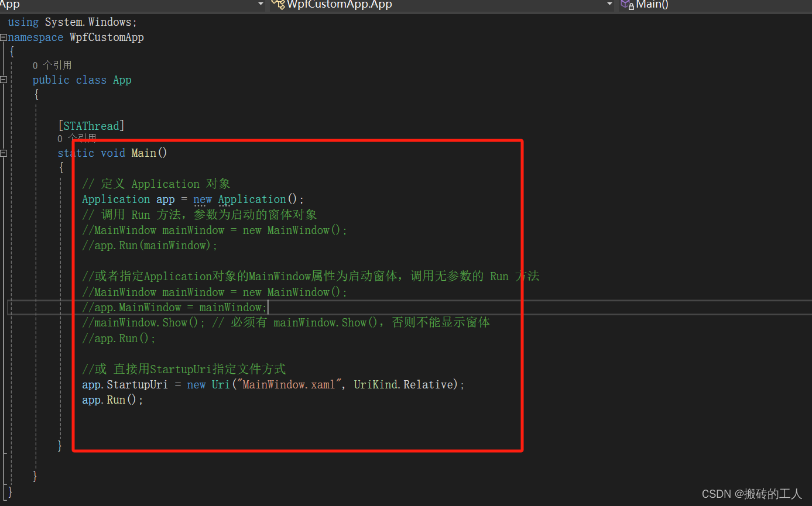Click the 'new' keyword in Application app line
Viewport: 812px width, 506px height.
(x=203, y=199)
